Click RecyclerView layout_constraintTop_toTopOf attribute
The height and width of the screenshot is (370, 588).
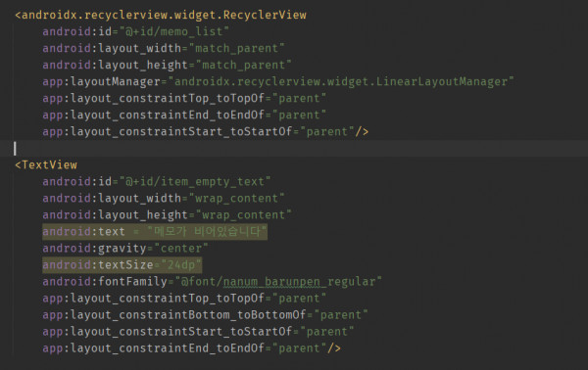click(184, 98)
